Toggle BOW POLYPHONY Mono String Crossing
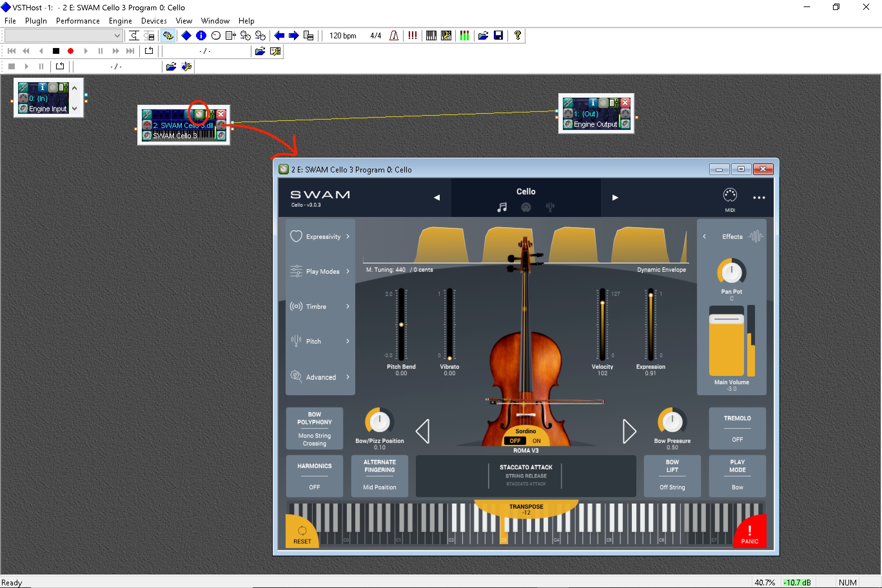 coord(314,428)
